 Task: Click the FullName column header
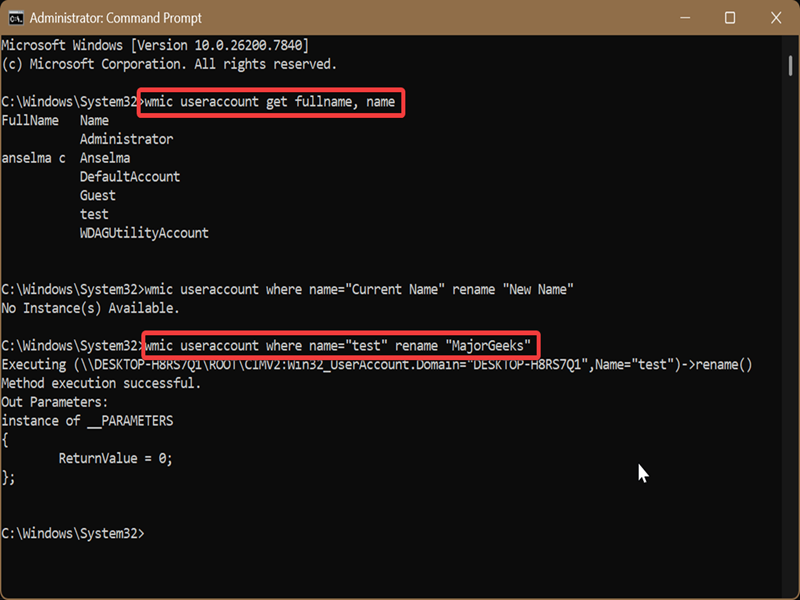[30, 120]
